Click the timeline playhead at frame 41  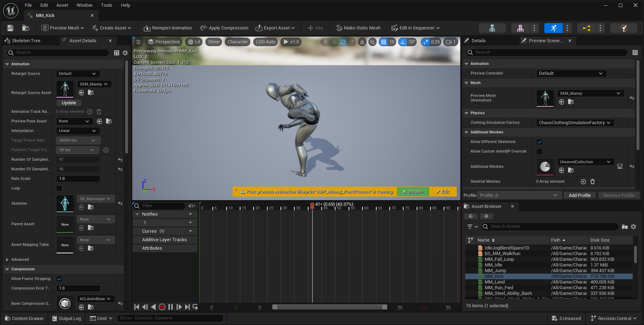coord(312,206)
